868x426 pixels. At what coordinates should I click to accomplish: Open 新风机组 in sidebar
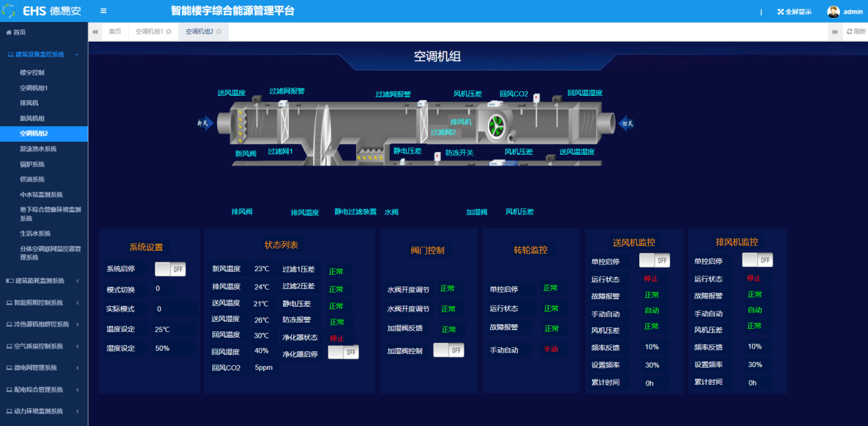point(32,118)
